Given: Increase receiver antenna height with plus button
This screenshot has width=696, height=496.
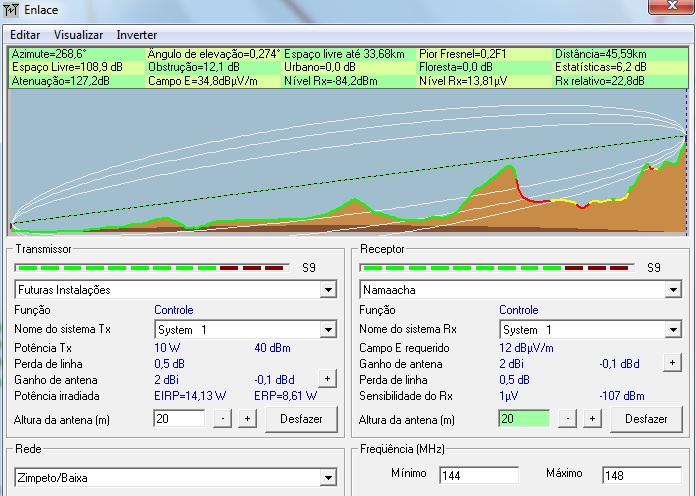Looking at the screenshot, I should (591, 419).
